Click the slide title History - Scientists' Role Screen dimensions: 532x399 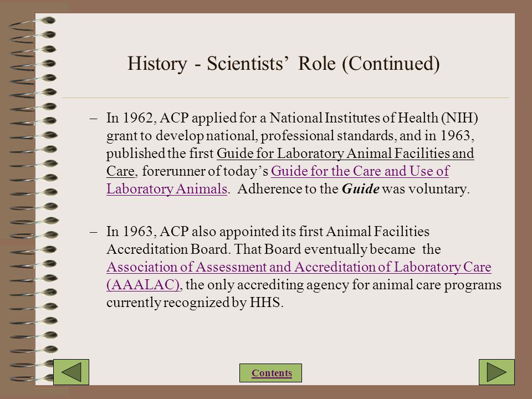(283, 63)
